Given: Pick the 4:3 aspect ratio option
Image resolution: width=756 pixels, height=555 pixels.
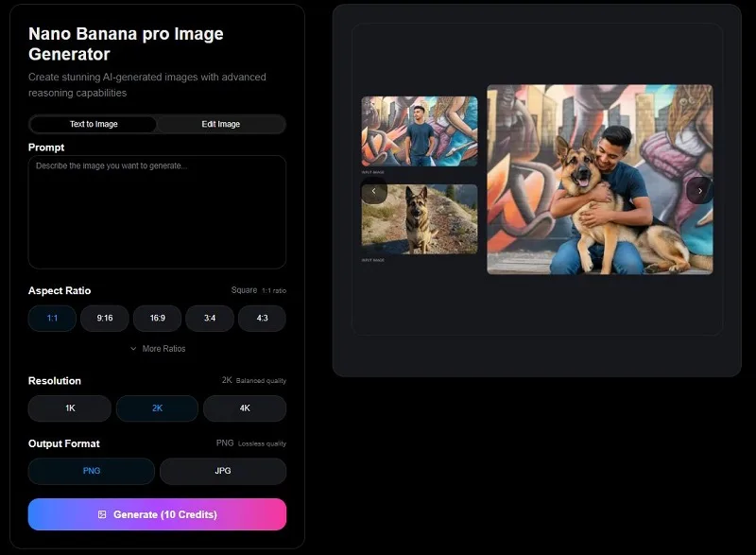Looking at the screenshot, I should 263,319.
